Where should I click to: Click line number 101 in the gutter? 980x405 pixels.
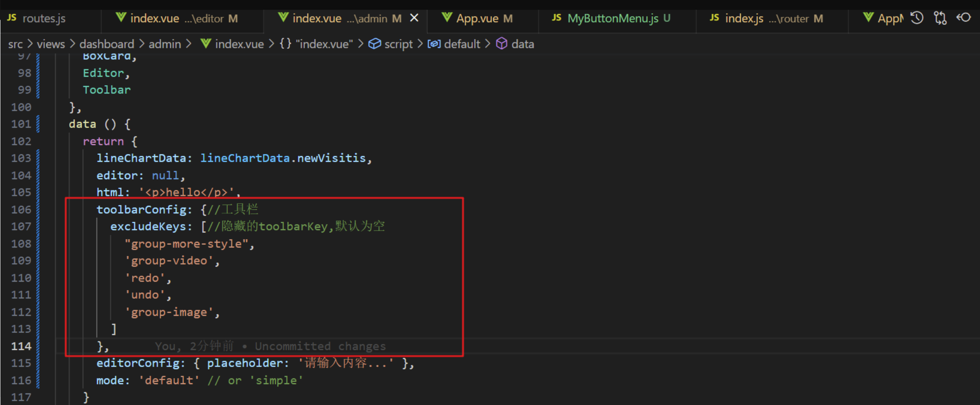[21, 124]
